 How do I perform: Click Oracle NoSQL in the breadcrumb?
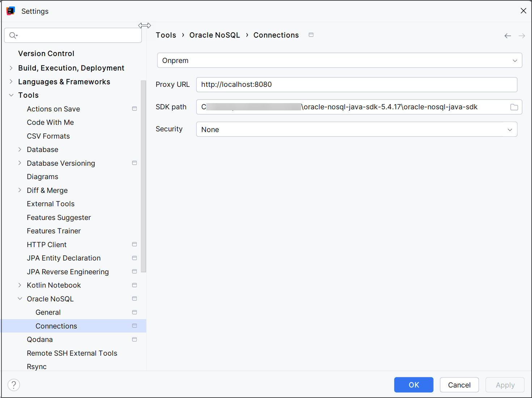coord(215,35)
